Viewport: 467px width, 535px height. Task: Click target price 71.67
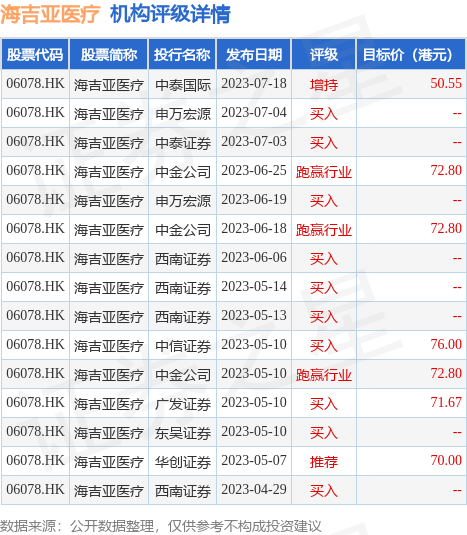(446, 403)
